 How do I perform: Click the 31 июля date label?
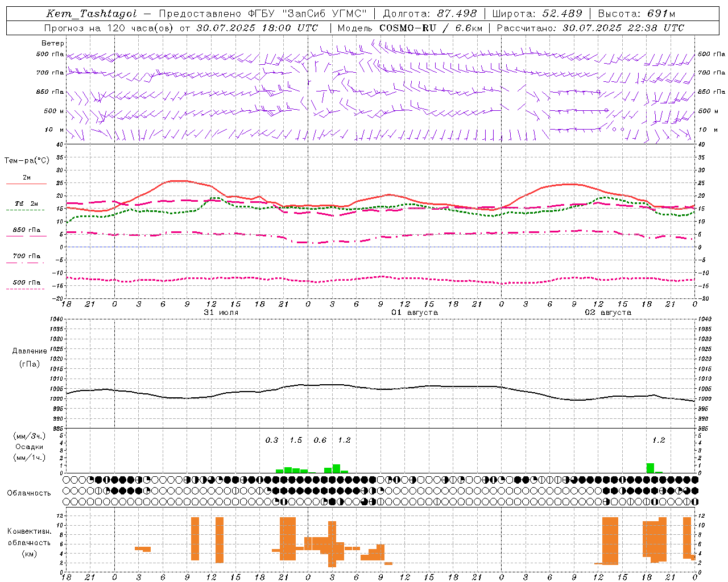click(221, 313)
